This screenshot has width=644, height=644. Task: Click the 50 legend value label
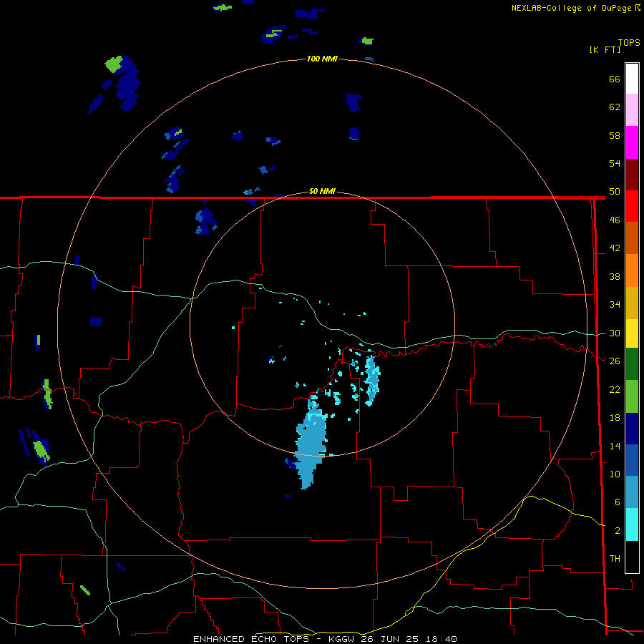[615, 192]
